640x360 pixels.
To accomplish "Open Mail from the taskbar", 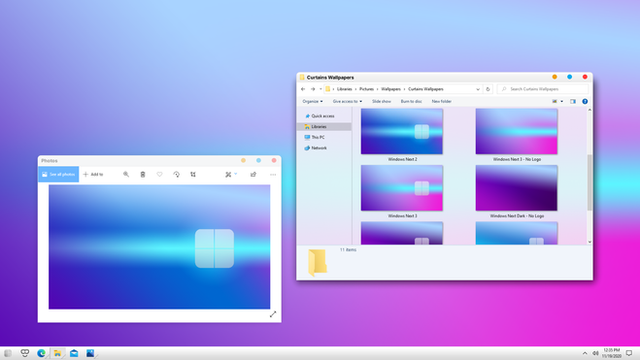I will click(x=74, y=353).
